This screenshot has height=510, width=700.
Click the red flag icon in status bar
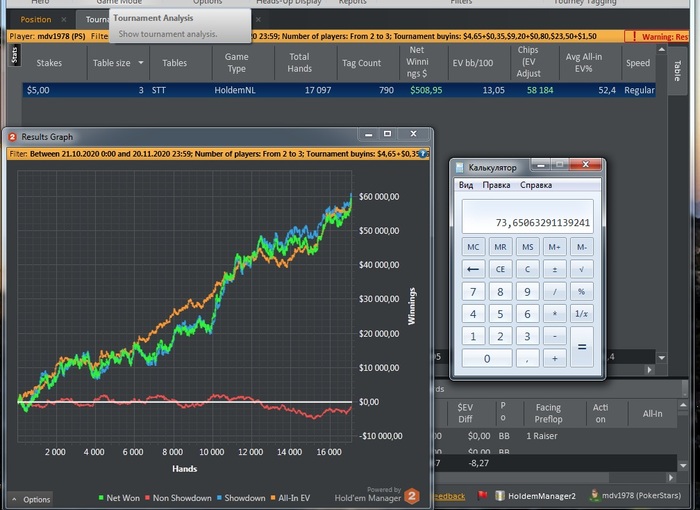pos(482,495)
